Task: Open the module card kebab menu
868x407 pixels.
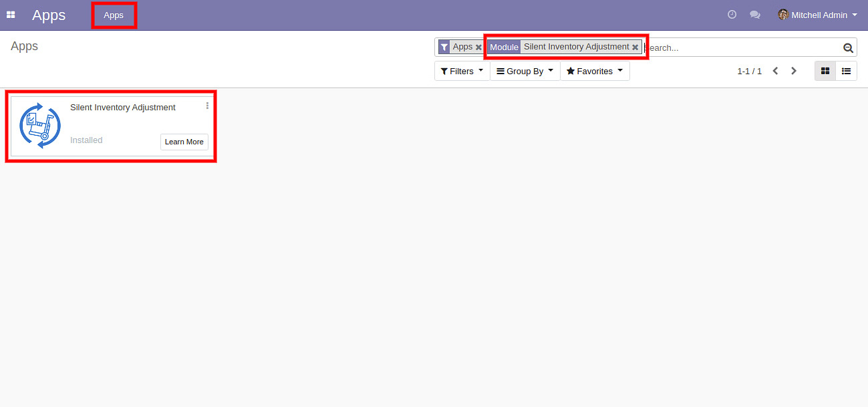Action: [207, 106]
